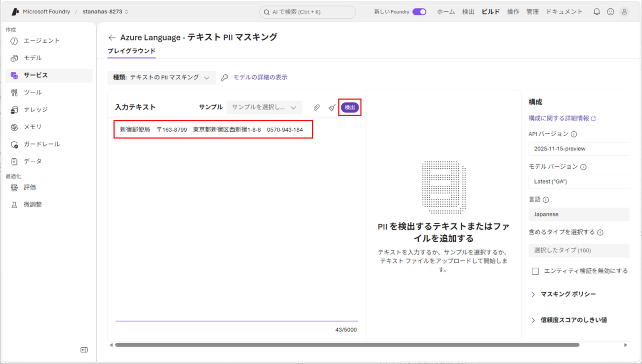Open the ガードレール sidebar icon
The height and width of the screenshot is (364, 642).
coord(14,144)
